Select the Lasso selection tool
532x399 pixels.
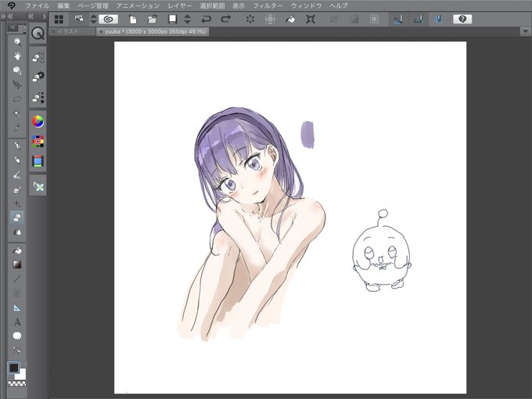(x=17, y=99)
